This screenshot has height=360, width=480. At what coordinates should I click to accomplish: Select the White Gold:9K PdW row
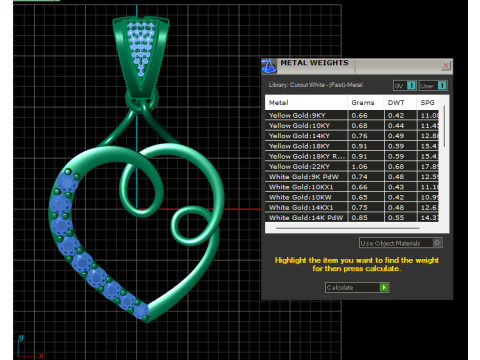352,177
